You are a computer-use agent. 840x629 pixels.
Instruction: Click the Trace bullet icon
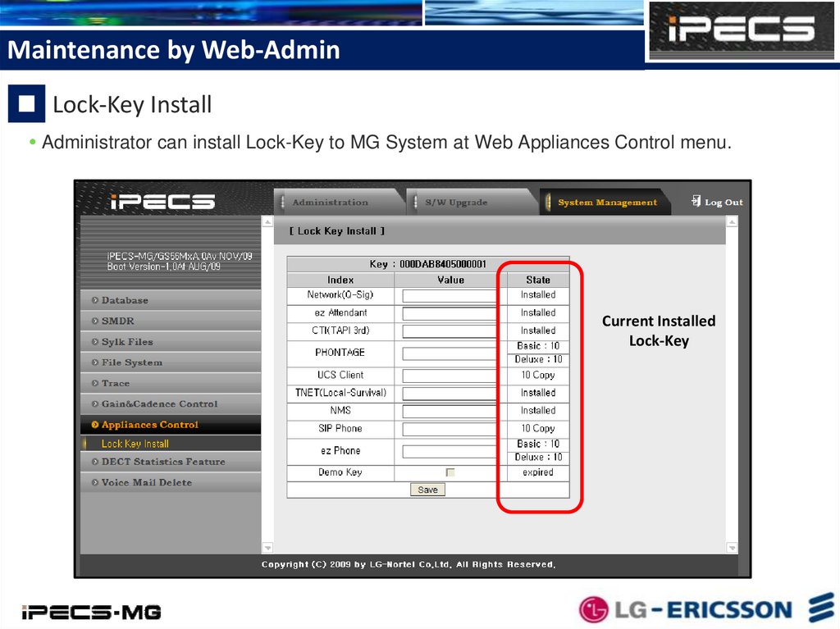95,383
